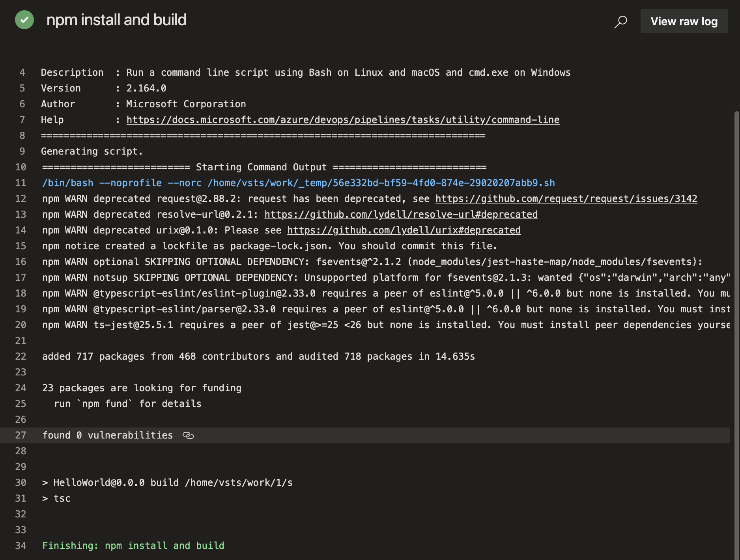Click the '/bin/bash --noprofile --norc' command line
This screenshot has width=740, height=560.
(x=299, y=183)
